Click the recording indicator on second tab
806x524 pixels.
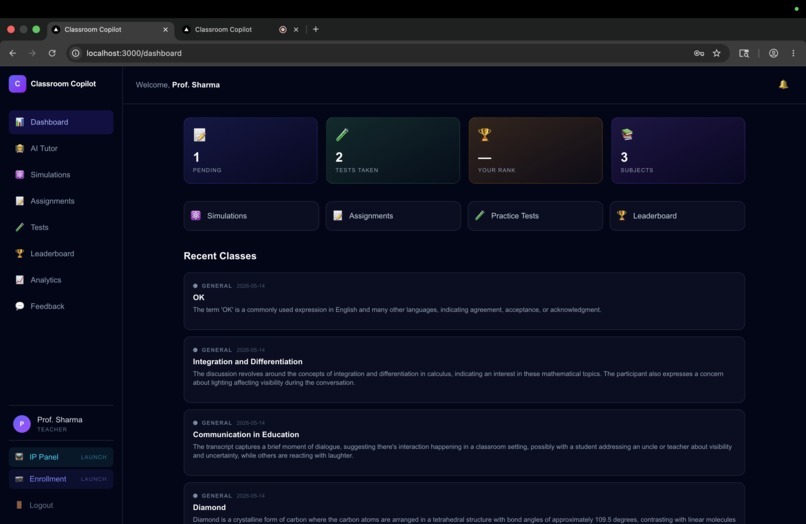point(283,30)
